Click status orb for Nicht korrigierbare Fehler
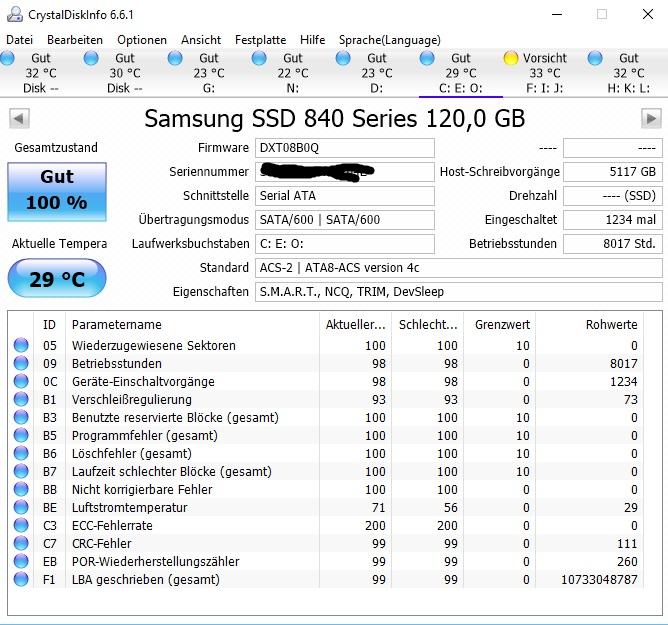Image resolution: width=668 pixels, height=625 pixels. pos(21,489)
